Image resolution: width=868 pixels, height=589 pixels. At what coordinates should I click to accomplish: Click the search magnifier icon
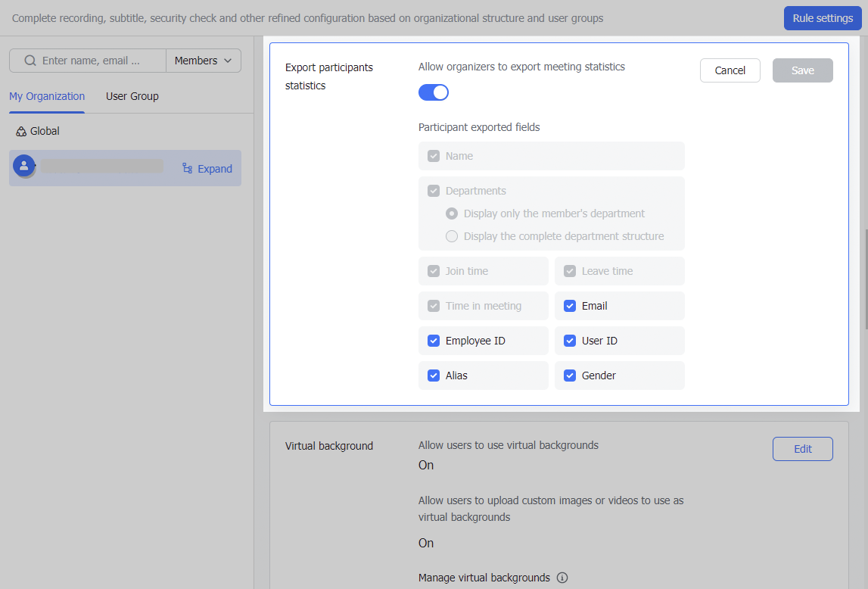point(30,61)
